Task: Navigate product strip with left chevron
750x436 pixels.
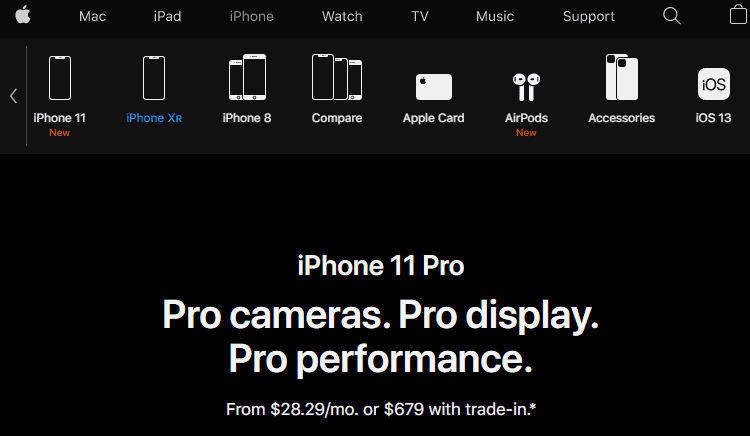Action: [x=13, y=96]
